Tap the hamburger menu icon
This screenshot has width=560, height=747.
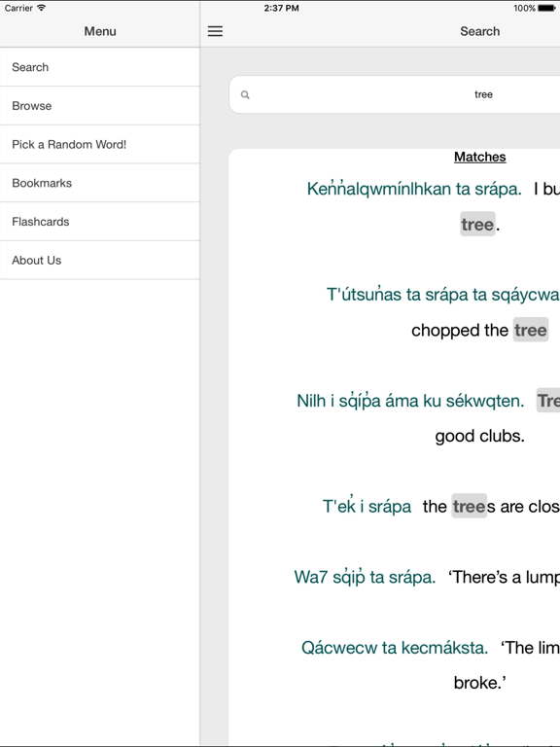(215, 31)
